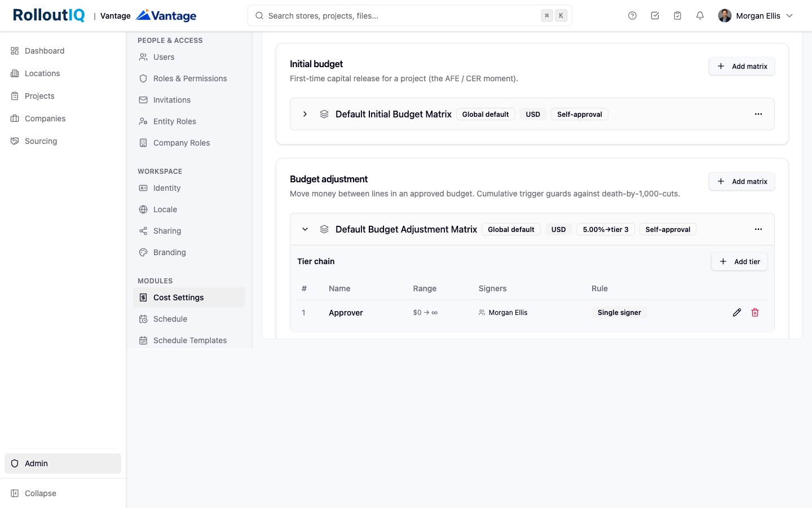Screen dimensions: 812x508
Task: Click Add tier button
Action: (x=739, y=261)
